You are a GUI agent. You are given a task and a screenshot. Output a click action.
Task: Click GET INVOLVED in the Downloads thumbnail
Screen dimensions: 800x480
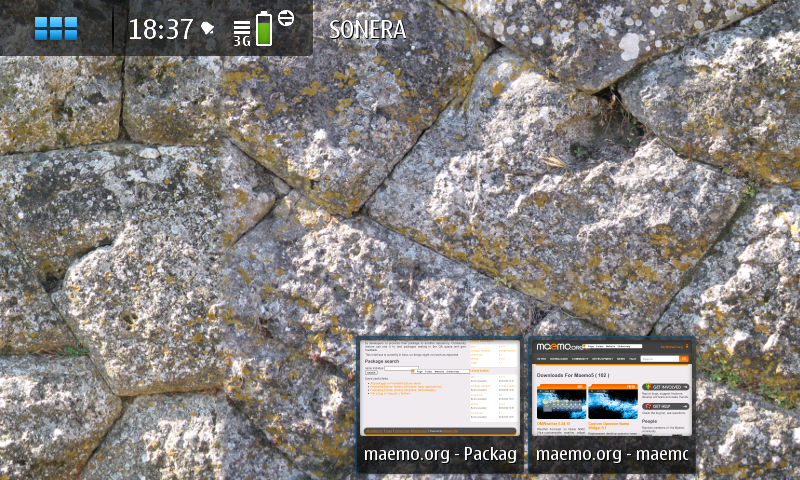point(666,386)
